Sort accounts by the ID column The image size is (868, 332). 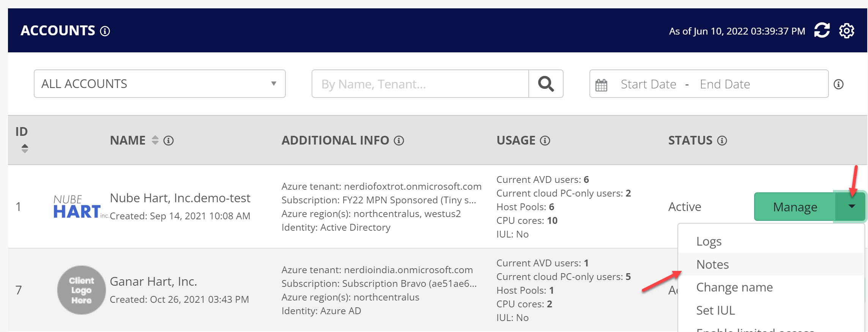tap(25, 148)
